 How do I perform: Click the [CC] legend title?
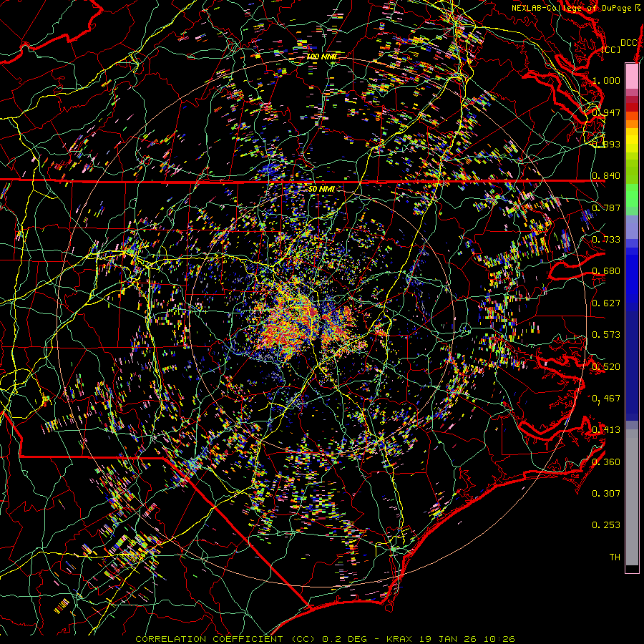pos(611,49)
